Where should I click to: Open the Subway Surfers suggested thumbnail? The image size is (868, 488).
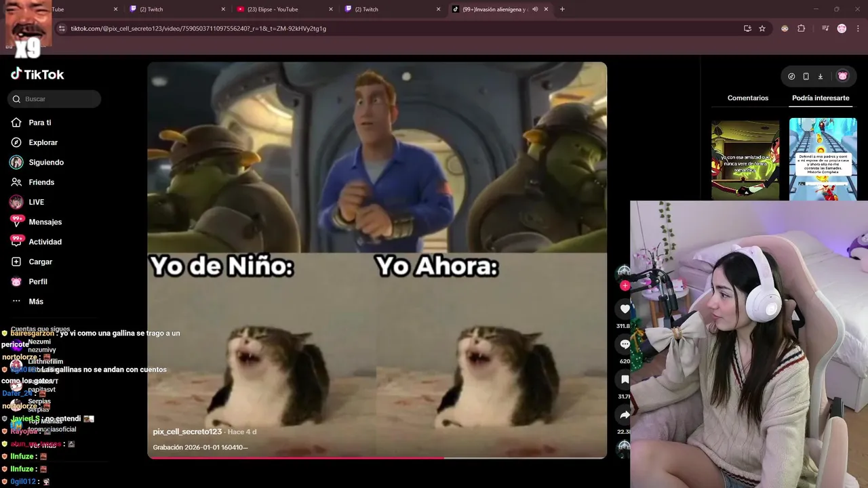823,160
